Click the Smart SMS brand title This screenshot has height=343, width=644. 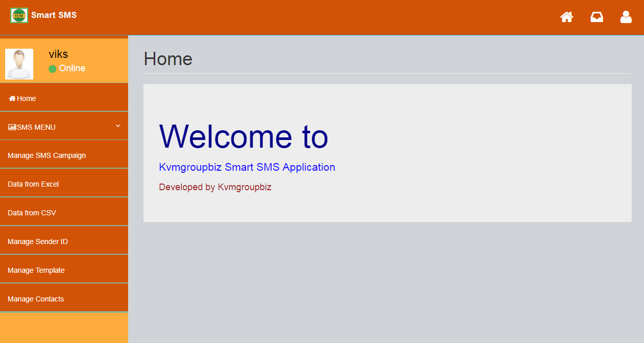pyautogui.click(x=54, y=15)
